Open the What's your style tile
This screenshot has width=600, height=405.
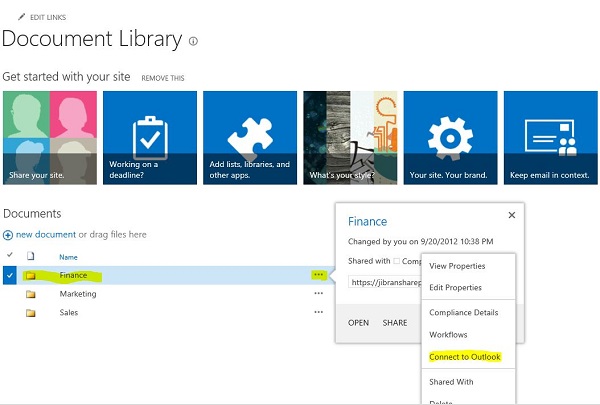click(349, 137)
